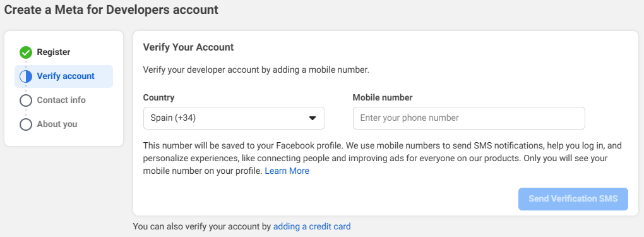Go to the Contact info step
644x237 pixels.
click(61, 100)
